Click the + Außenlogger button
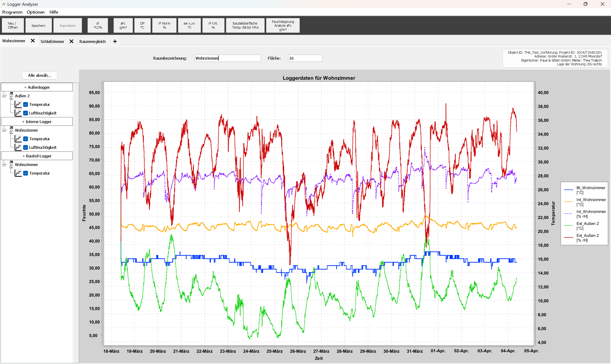The width and height of the screenshot is (611, 364). click(x=37, y=87)
